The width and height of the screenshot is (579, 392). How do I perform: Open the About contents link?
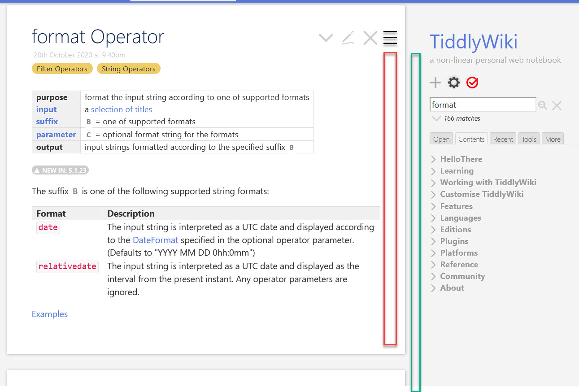click(452, 288)
